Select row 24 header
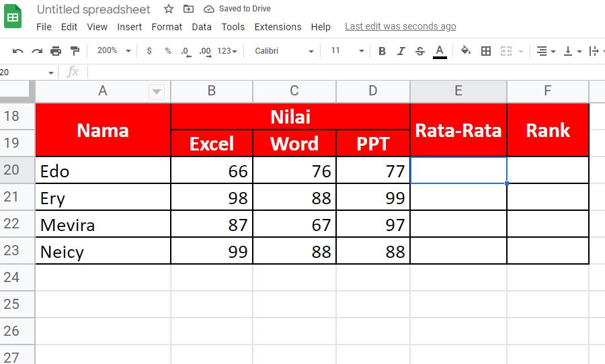This screenshot has height=364, width=605. click(17, 277)
